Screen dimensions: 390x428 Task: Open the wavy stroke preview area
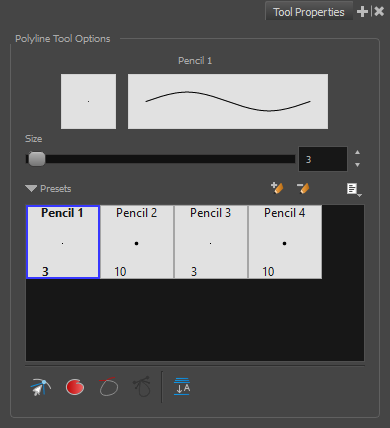tap(228, 101)
